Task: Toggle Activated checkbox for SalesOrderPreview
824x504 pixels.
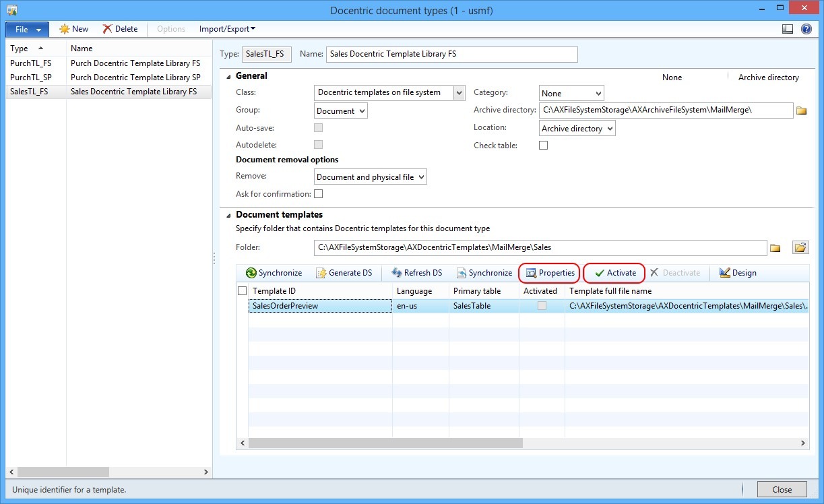Action: (x=542, y=306)
